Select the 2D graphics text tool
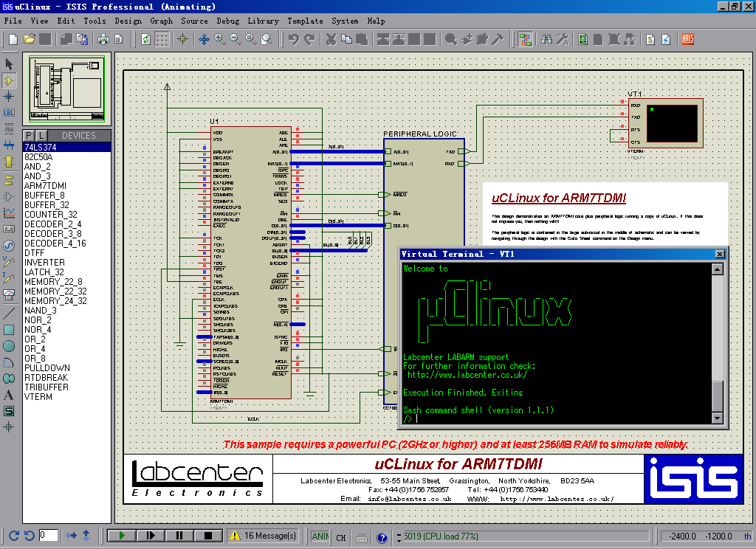 tap(9, 395)
